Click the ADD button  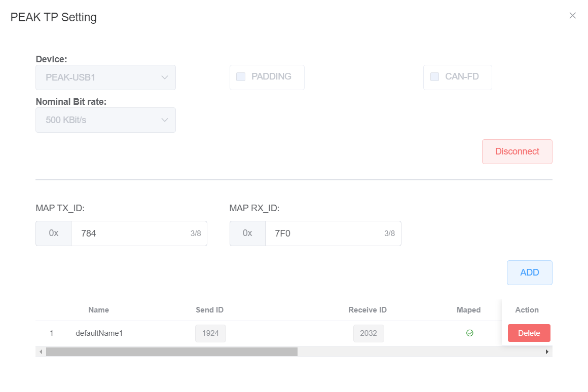pos(529,272)
